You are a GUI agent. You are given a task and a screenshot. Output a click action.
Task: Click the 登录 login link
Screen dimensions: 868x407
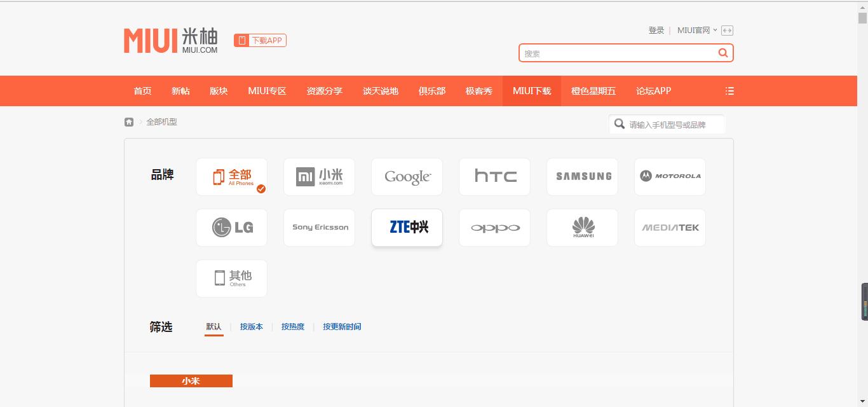656,29
